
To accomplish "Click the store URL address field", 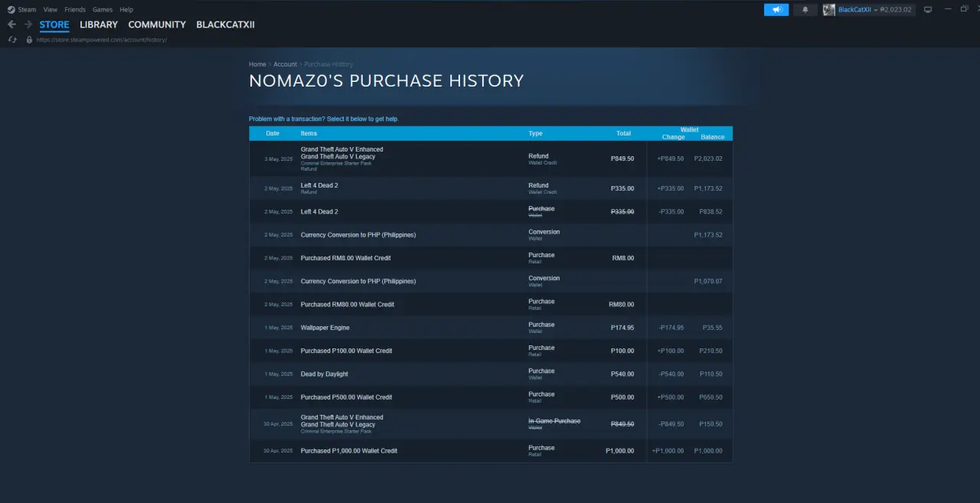I will (102, 40).
